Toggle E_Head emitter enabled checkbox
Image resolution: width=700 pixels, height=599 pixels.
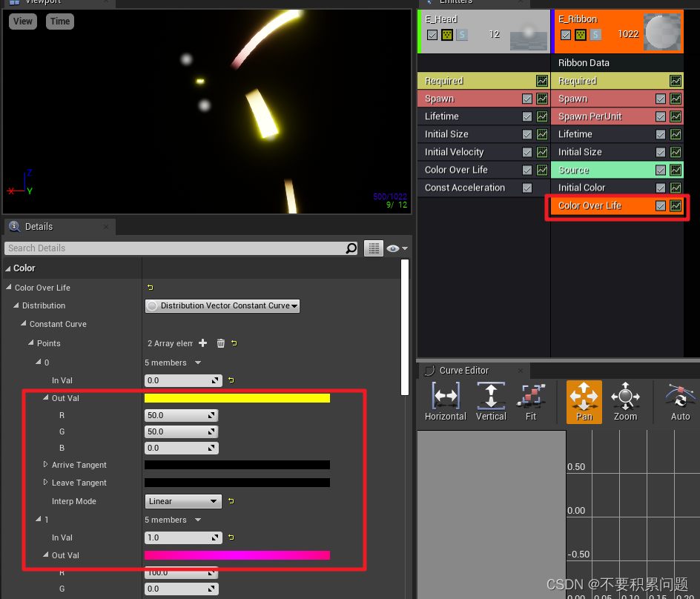click(432, 34)
